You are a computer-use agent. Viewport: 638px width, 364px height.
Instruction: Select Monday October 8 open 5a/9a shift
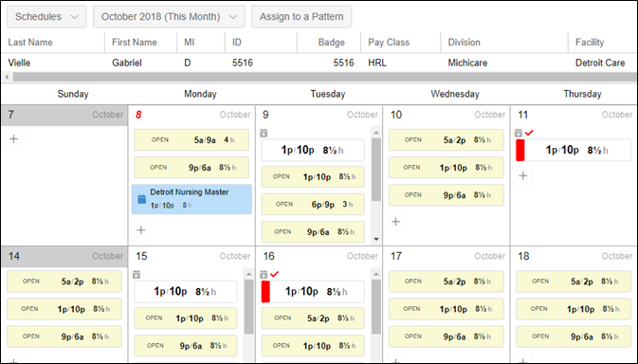coord(191,140)
